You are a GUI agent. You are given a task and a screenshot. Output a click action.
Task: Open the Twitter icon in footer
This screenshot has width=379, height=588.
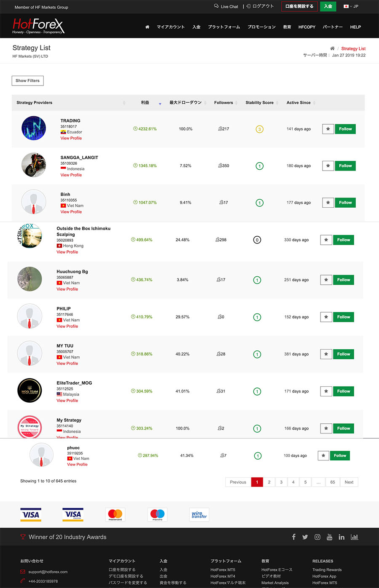(x=305, y=537)
